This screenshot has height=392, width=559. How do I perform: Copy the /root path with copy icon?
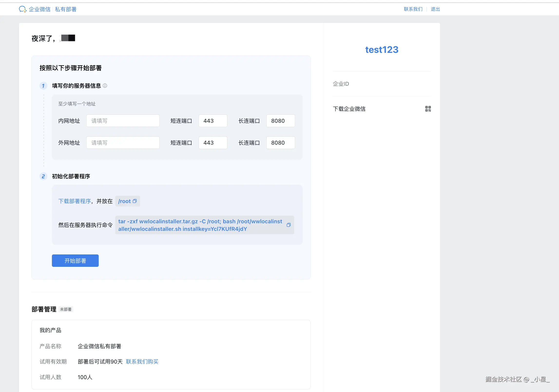135,201
